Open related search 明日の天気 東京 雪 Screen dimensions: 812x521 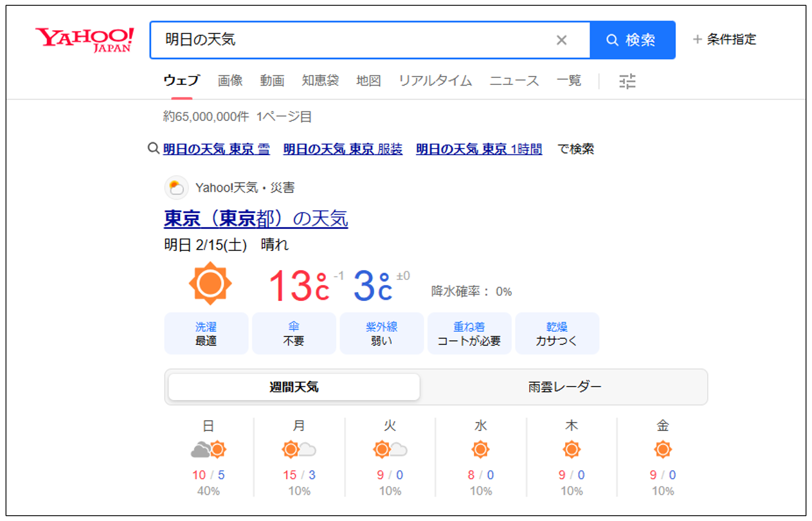[x=217, y=149]
